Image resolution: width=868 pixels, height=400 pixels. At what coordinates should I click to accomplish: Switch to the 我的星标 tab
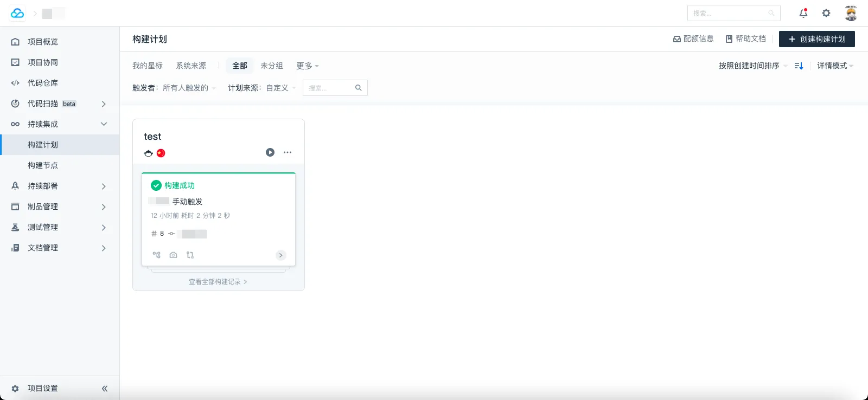pyautogui.click(x=148, y=66)
